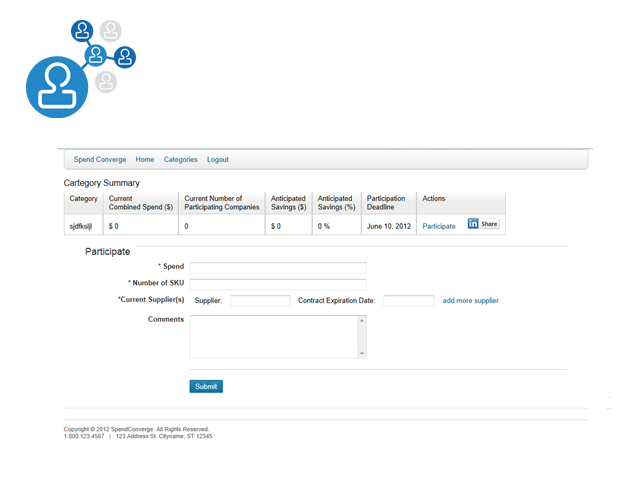Click the 'Current Number of Participating Companies' header

pyautogui.click(x=222, y=203)
